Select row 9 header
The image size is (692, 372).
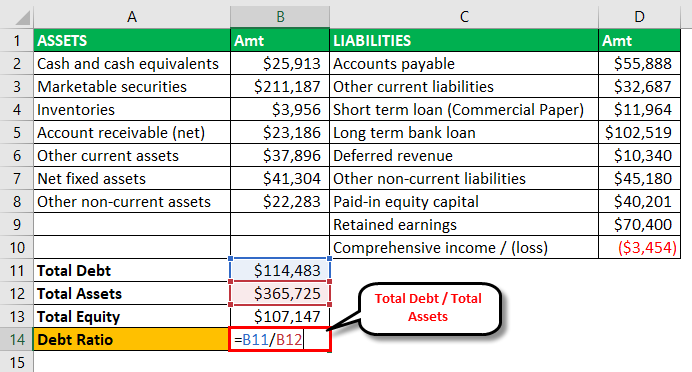coord(17,224)
